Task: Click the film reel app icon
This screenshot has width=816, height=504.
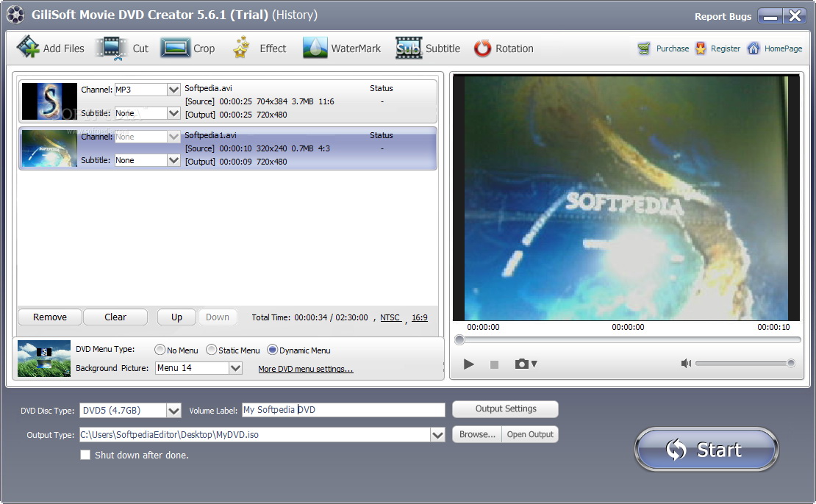Action: tap(15, 15)
